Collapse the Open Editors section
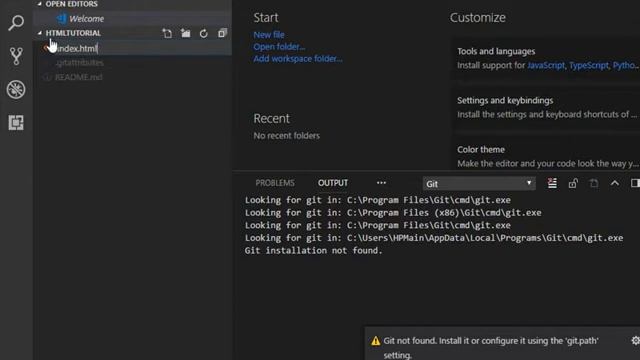Image resolution: width=640 pixels, height=360 pixels. click(x=40, y=4)
